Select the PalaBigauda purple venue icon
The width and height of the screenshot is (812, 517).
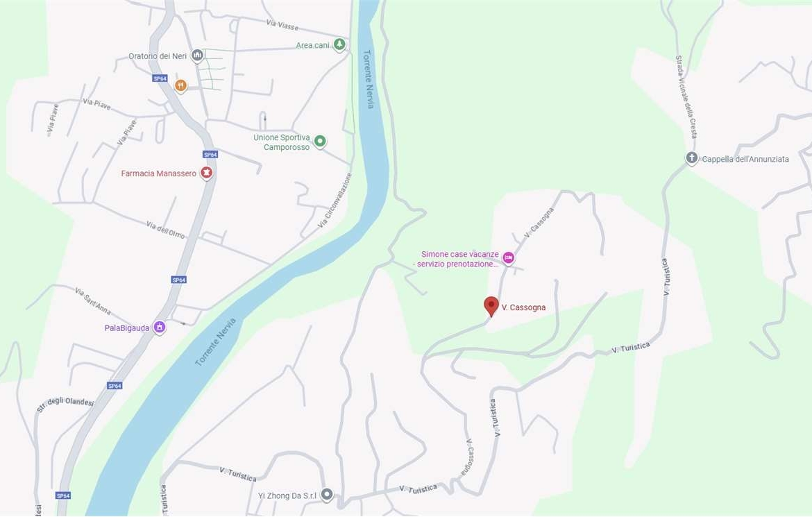pos(160,327)
